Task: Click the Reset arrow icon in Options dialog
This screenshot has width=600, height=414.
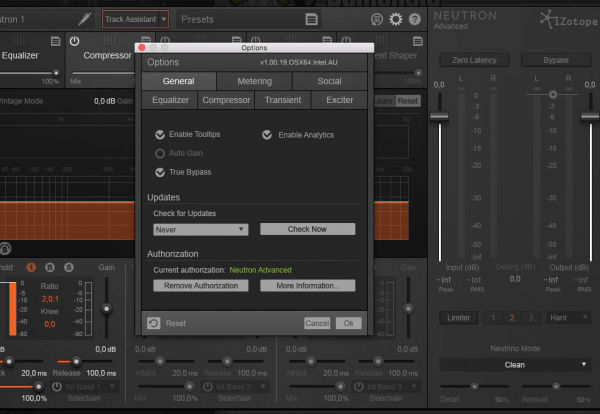Action: (x=154, y=323)
